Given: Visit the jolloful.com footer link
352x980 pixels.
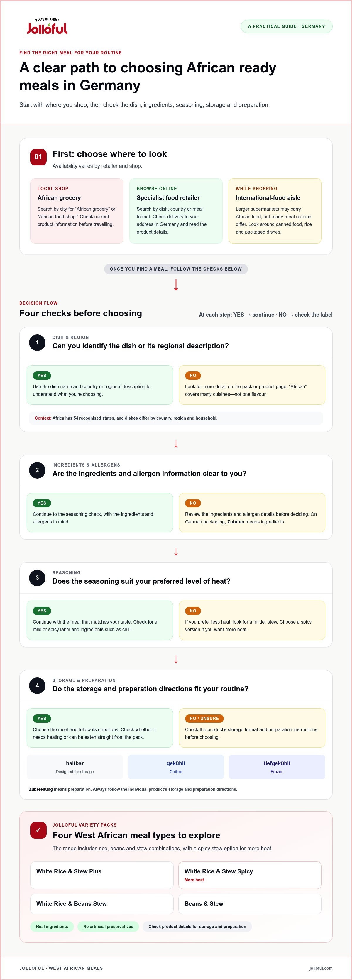Looking at the screenshot, I should [x=321, y=968].
